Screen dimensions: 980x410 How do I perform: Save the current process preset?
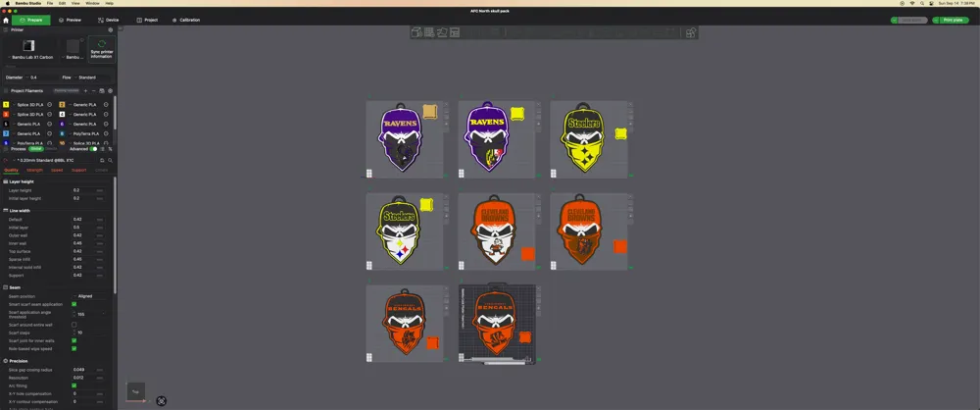102,160
